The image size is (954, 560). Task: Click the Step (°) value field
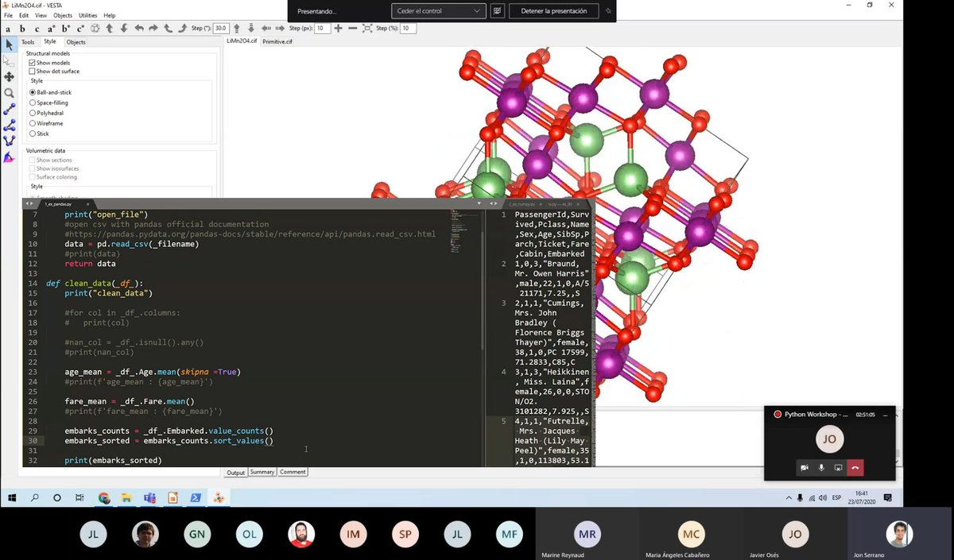[220, 29]
